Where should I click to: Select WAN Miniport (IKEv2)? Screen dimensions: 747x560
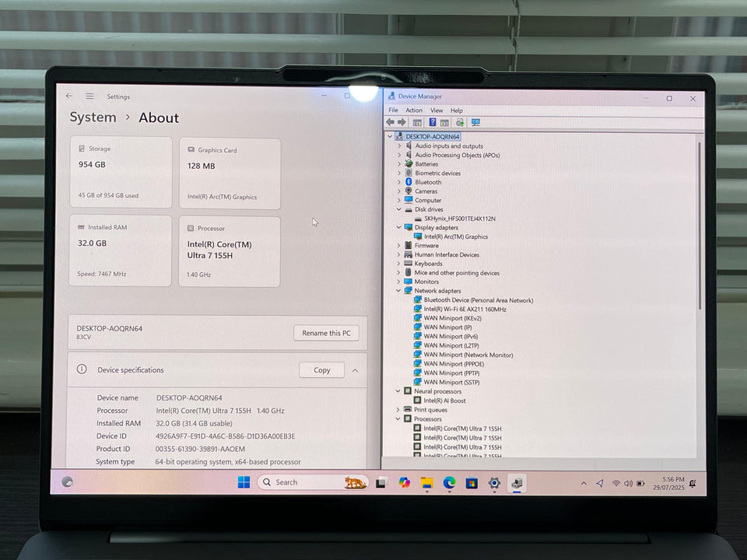coord(453,318)
